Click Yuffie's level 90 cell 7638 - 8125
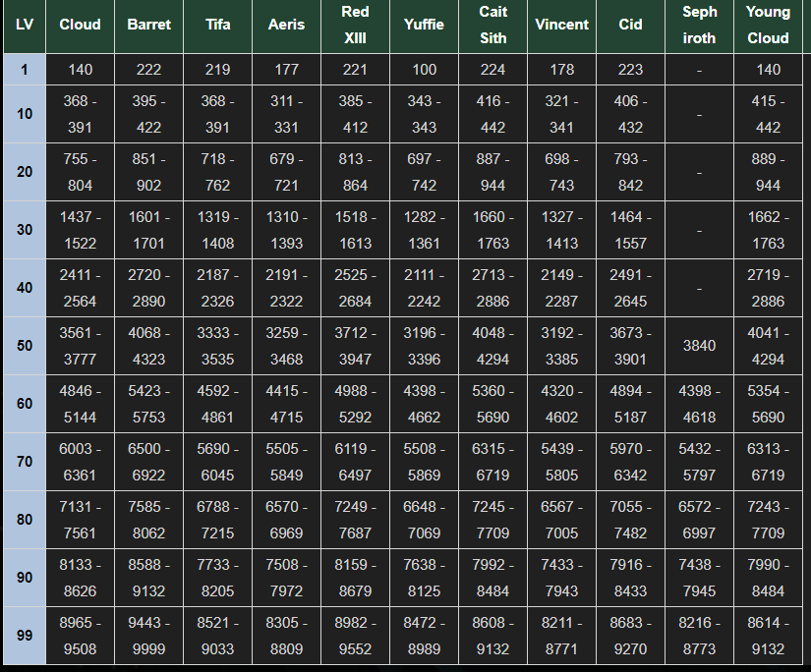 point(424,577)
